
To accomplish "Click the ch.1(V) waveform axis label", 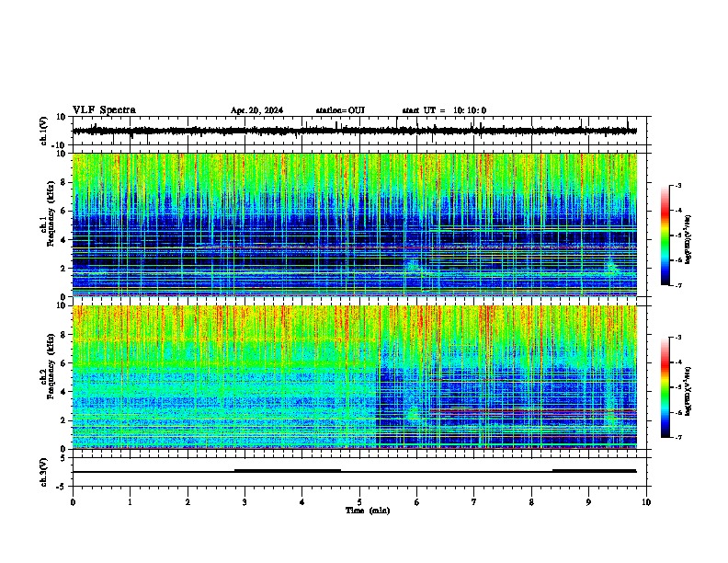I will (x=44, y=131).
